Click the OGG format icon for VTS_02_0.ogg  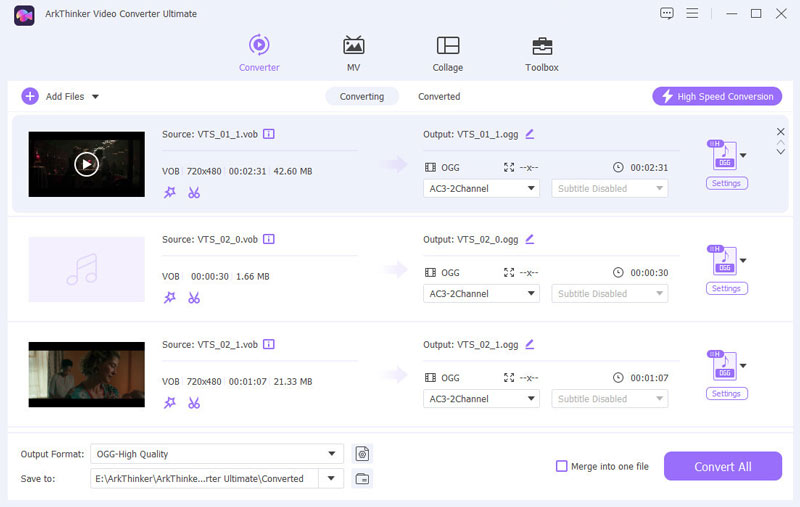(x=723, y=260)
